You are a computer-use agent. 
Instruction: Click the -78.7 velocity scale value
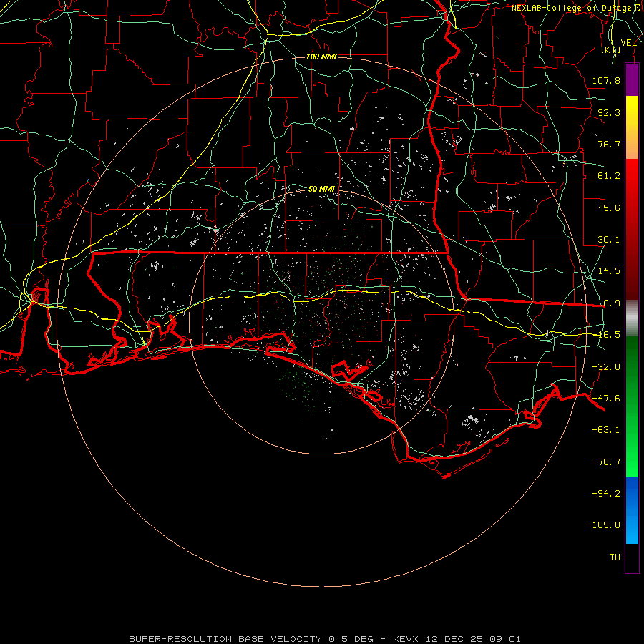606,462
